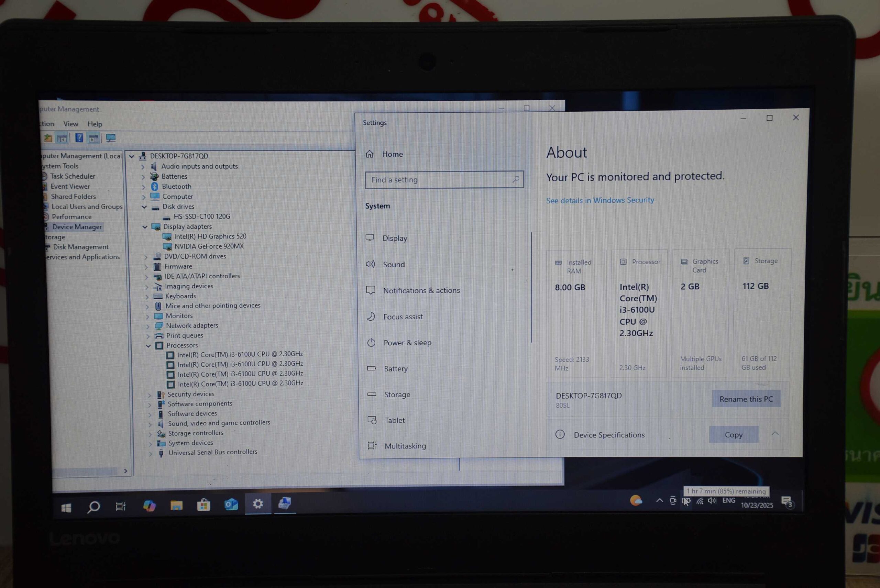Viewport: 880px width, 588px height.
Task: Click the monitor icon in the Computer Management toolbar
Action: click(x=111, y=138)
